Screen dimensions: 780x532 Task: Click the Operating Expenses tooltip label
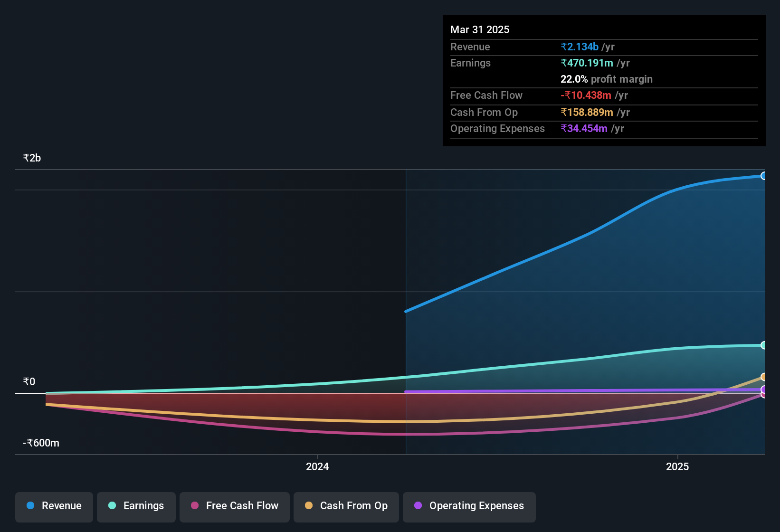coord(497,129)
